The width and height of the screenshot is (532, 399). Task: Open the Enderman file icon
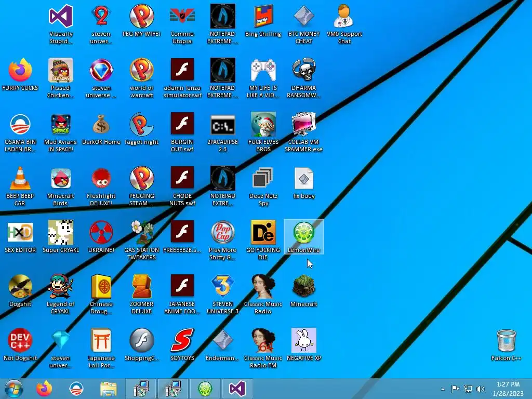click(x=222, y=345)
